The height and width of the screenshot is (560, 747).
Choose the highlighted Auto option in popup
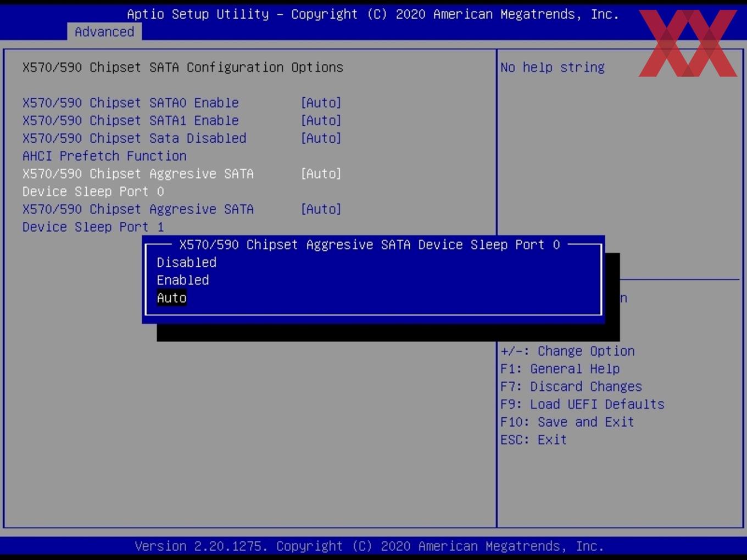[x=172, y=298]
